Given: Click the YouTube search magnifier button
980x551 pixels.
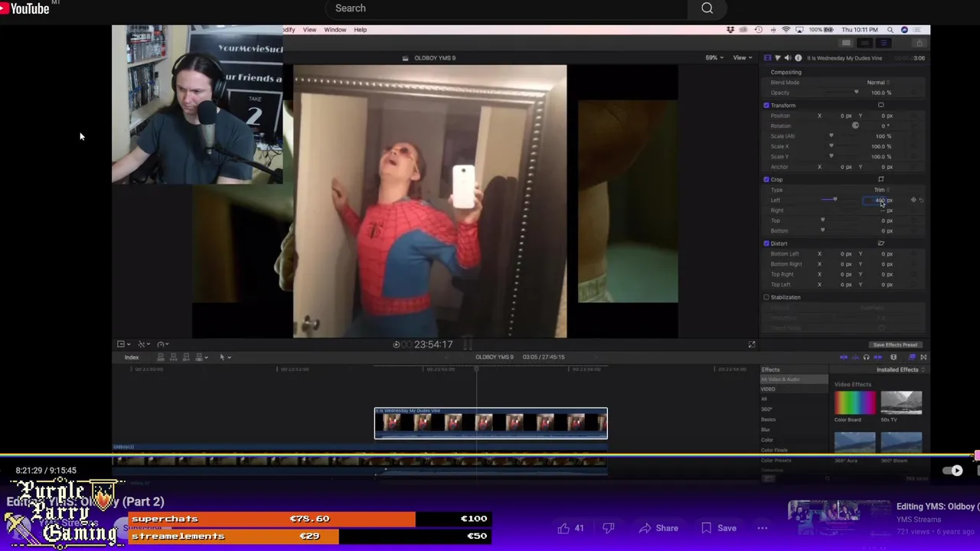Looking at the screenshot, I should [x=707, y=8].
